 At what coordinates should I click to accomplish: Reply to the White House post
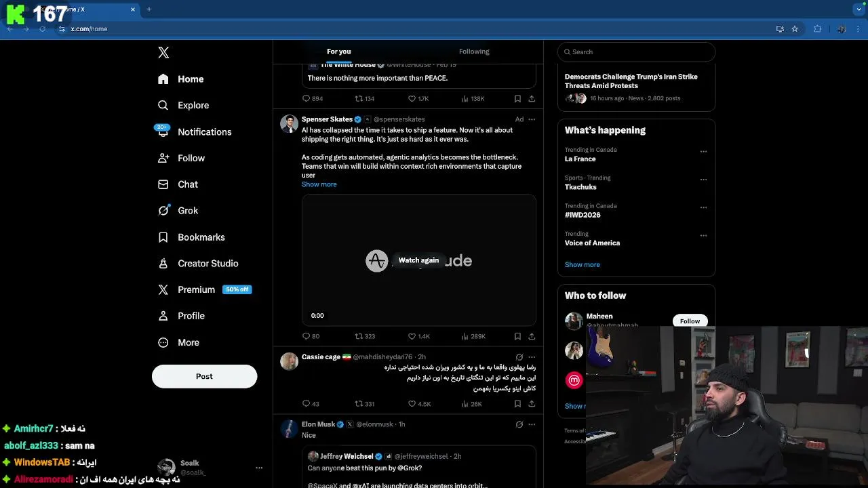[313, 98]
